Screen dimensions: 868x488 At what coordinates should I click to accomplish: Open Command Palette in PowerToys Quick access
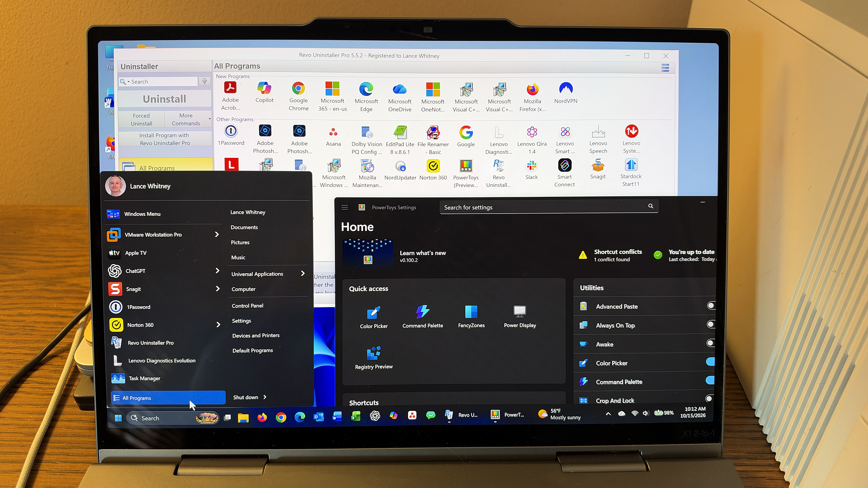point(422,317)
